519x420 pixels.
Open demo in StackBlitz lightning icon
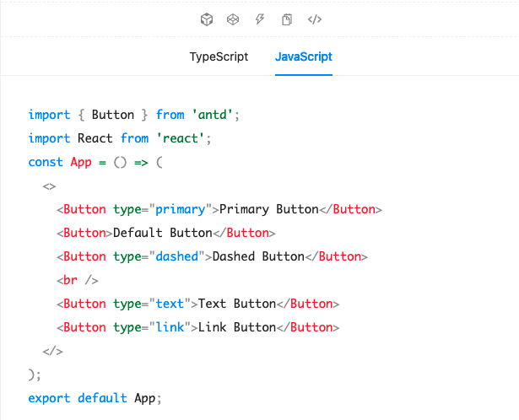(260, 19)
